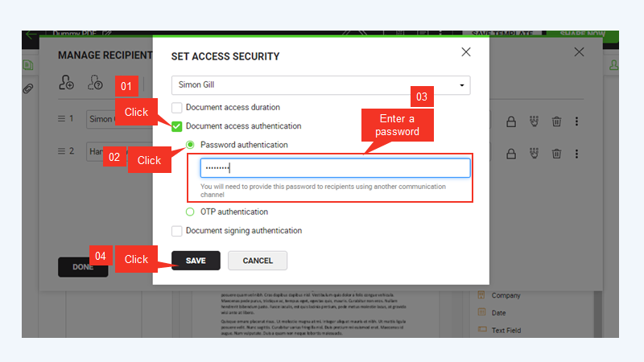Select Password authentication radio button
644x362 pixels.
pyautogui.click(x=190, y=145)
